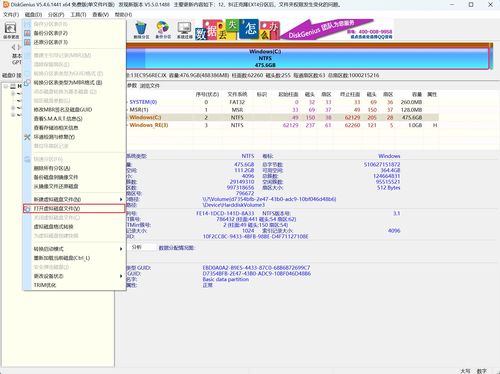Click the Backup Partition colorful disc icon
This screenshot has height=374, width=500.
[x=163, y=30]
